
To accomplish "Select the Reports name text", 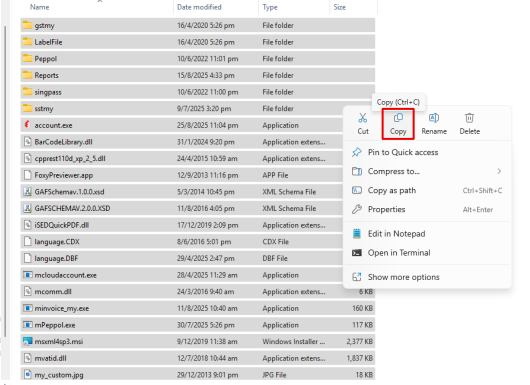I will [x=46, y=75].
